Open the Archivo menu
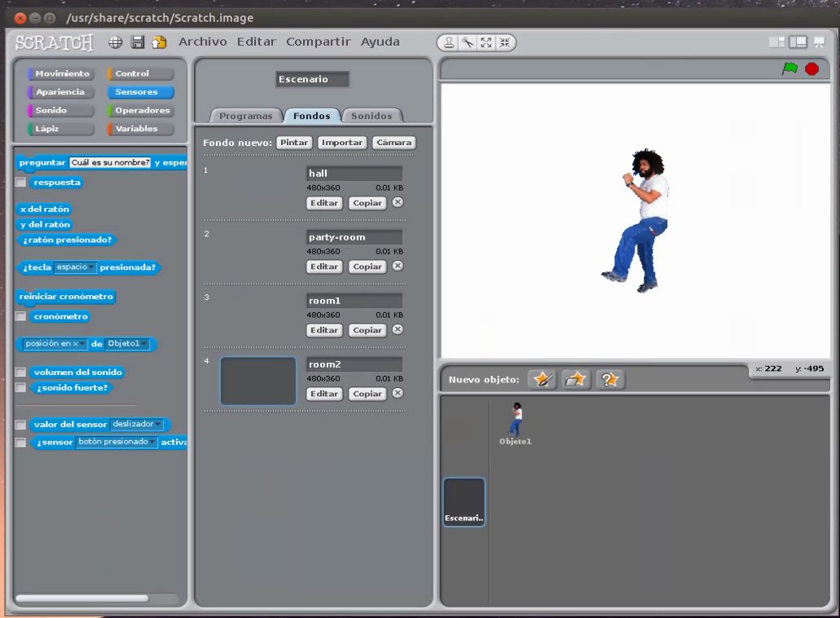 coord(203,42)
